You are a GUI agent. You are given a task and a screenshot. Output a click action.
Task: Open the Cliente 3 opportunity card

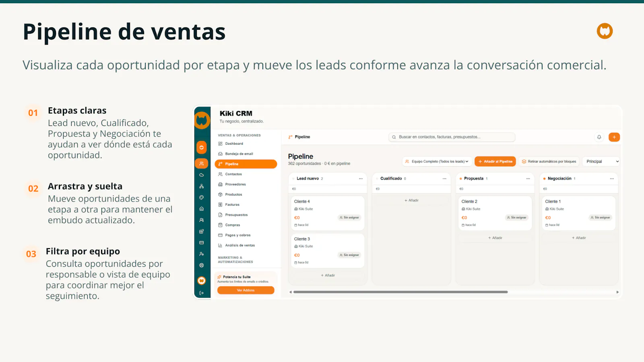point(328,251)
